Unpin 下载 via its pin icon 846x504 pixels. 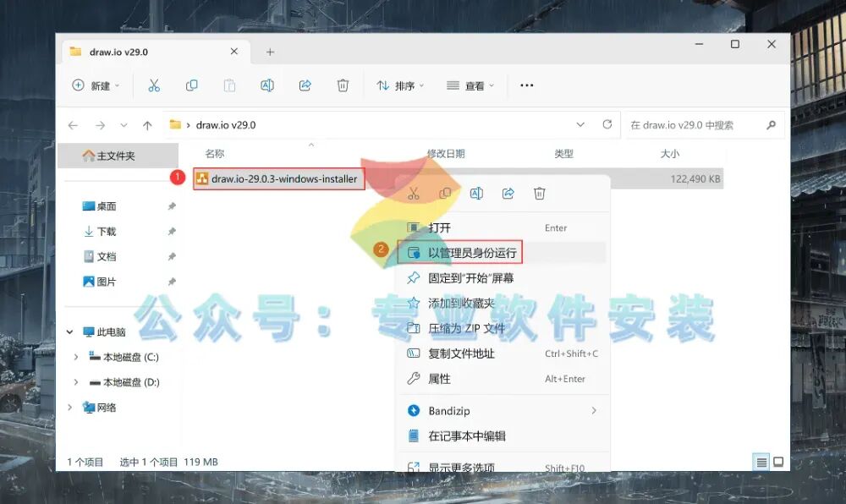coord(172,231)
